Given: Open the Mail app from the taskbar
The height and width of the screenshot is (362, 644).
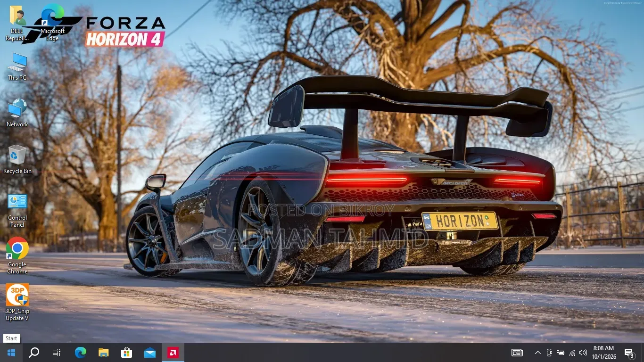Looking at the screenshot, I should point(150,353).
